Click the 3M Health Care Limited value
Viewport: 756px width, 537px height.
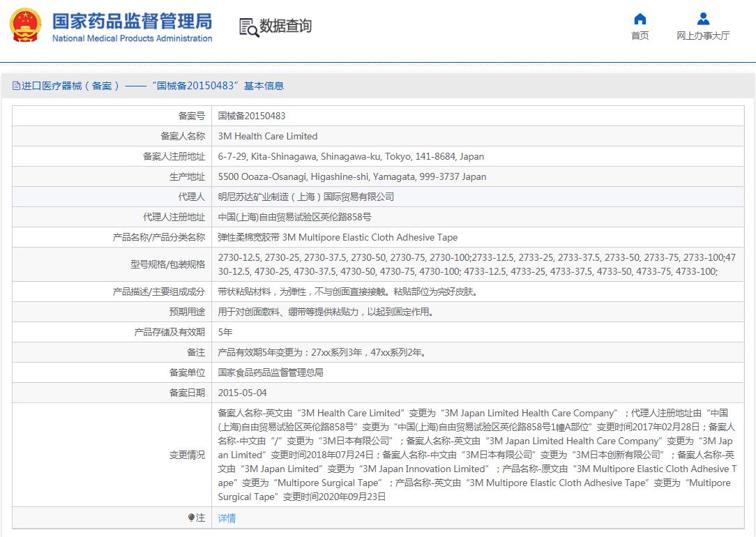pyautogui.click(x=268, y=136)
